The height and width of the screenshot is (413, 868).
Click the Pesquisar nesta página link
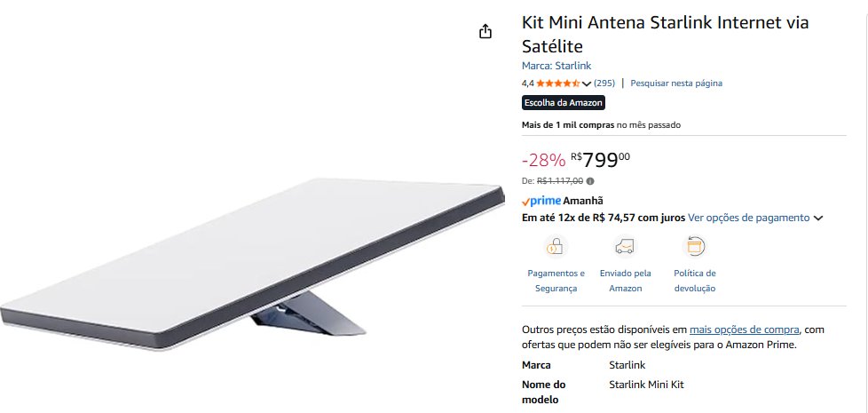[676, 83]
